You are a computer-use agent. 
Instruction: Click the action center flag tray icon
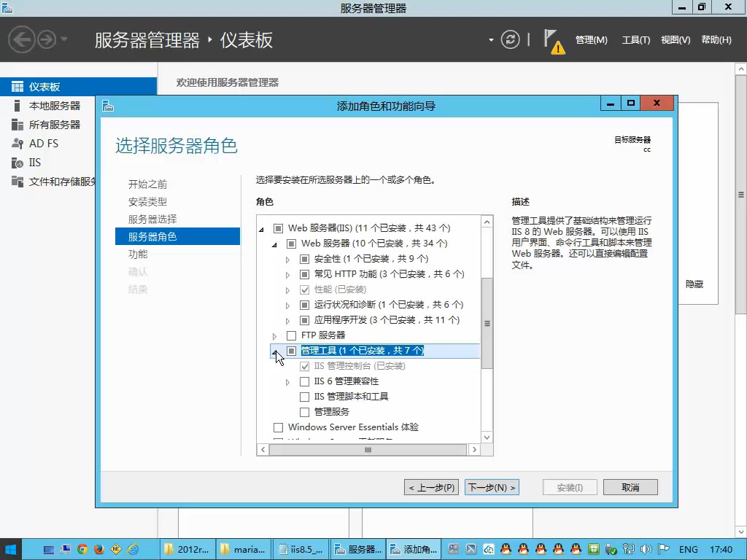pyautogui.click(x=664, y=550)
